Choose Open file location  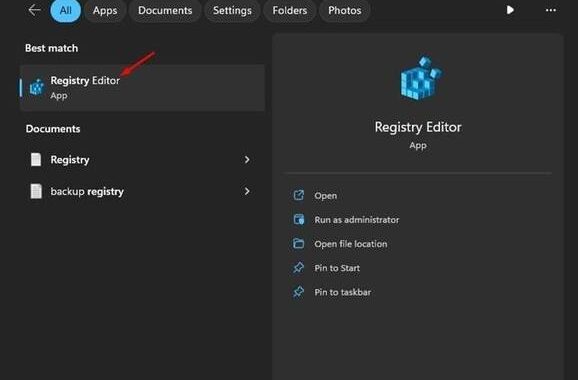[351, 244]
